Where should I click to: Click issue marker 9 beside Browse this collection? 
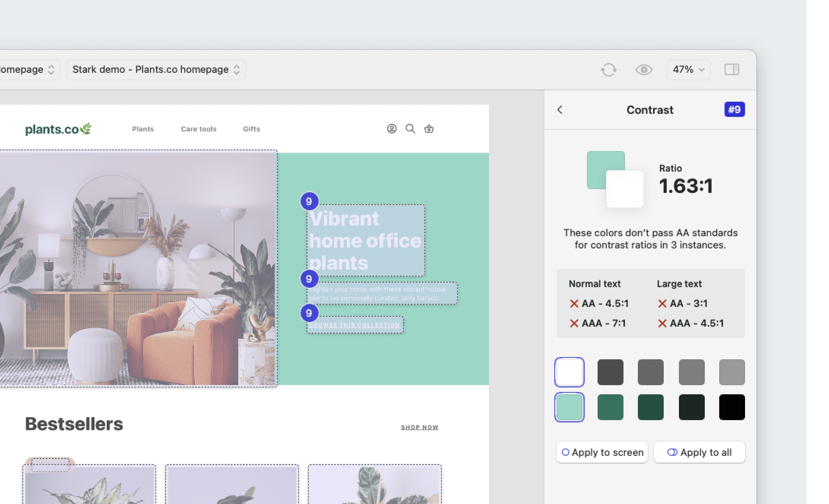coord(309,313)
